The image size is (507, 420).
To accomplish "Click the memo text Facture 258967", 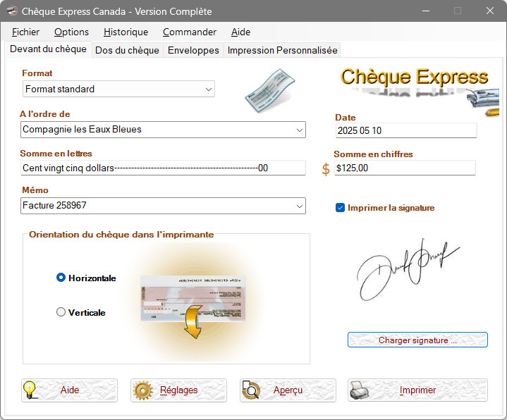I will tap(54, 205).
